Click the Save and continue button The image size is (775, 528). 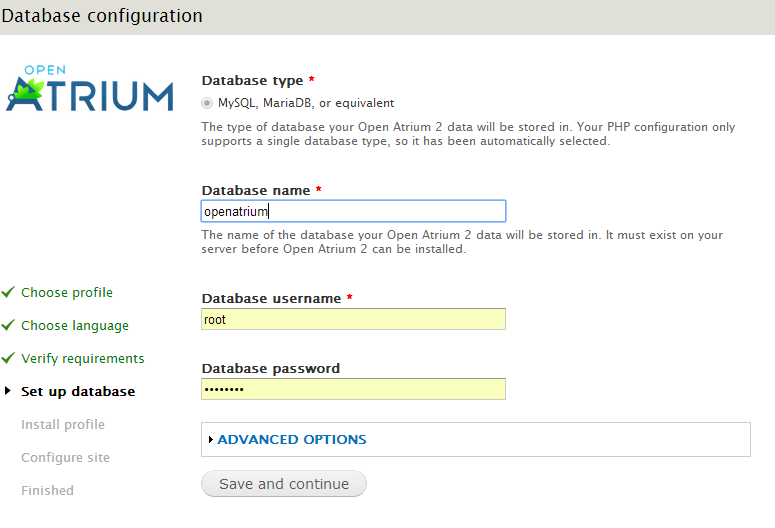tap(284, 484)
